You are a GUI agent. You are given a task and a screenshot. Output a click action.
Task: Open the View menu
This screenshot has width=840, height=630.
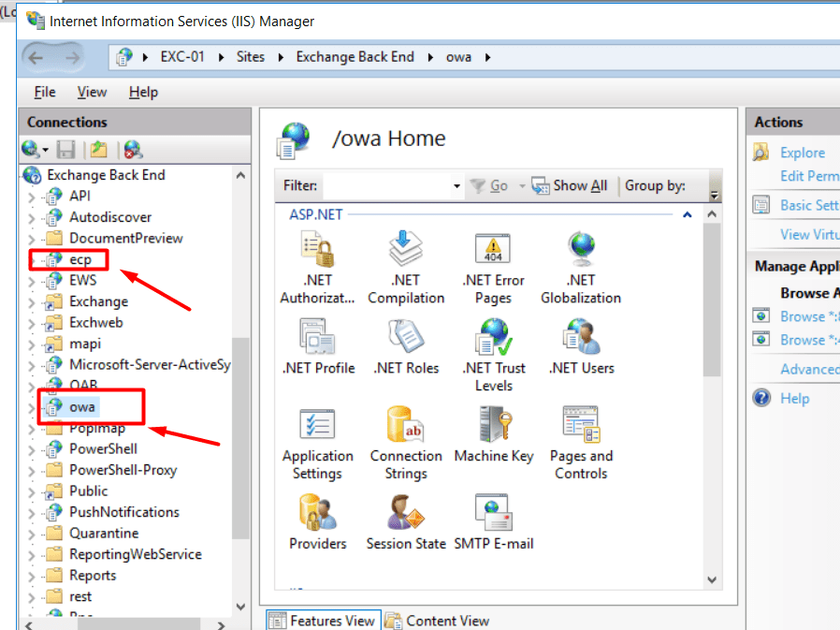(x=92, y=92)
